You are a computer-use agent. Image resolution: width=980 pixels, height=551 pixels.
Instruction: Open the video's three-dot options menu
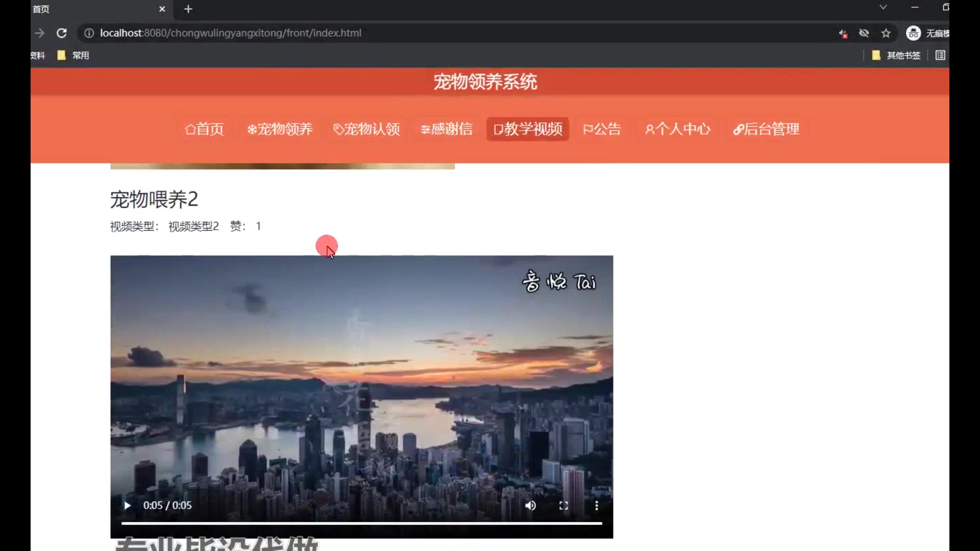[596, 506]
